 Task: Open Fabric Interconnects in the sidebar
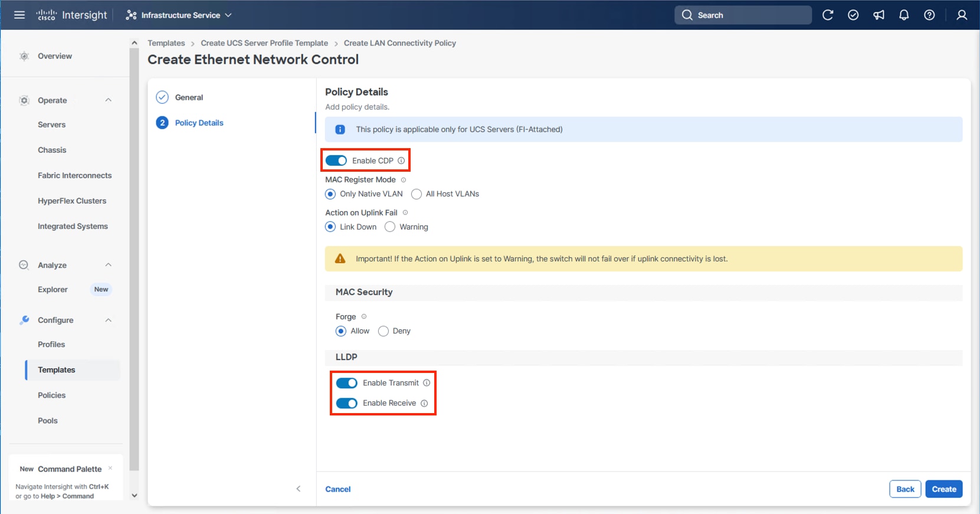pyautogui.click(x=75, y=175)
